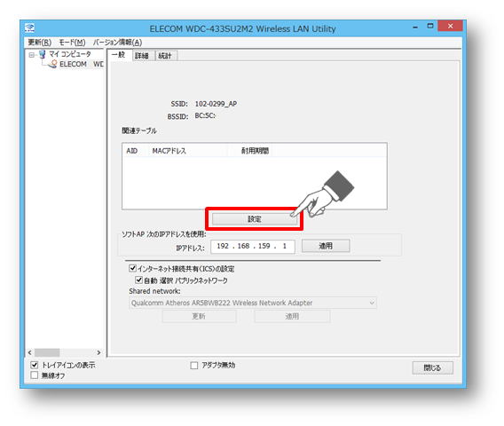Click the disabled 更新 button under Shared network
The image size is (504, 426).
click(x=199, y=316)
